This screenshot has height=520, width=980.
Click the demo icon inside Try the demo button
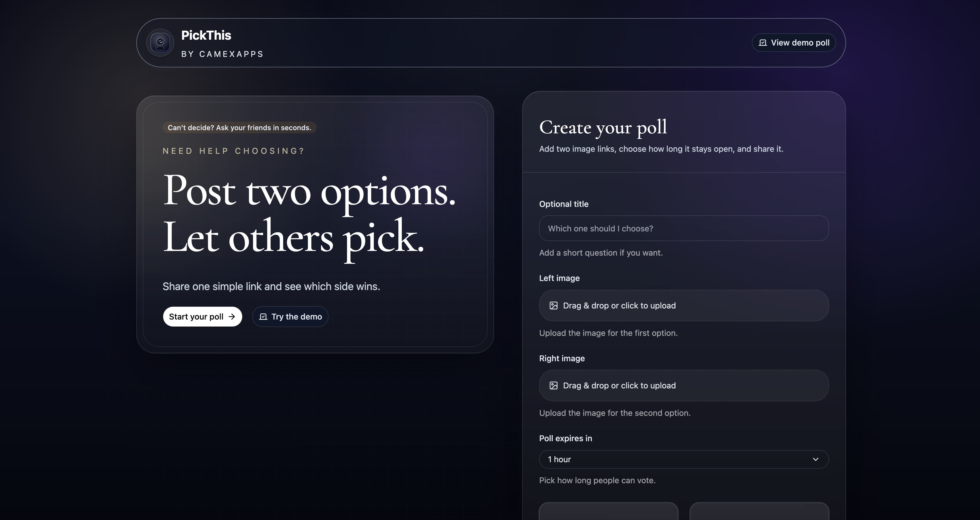263,317
